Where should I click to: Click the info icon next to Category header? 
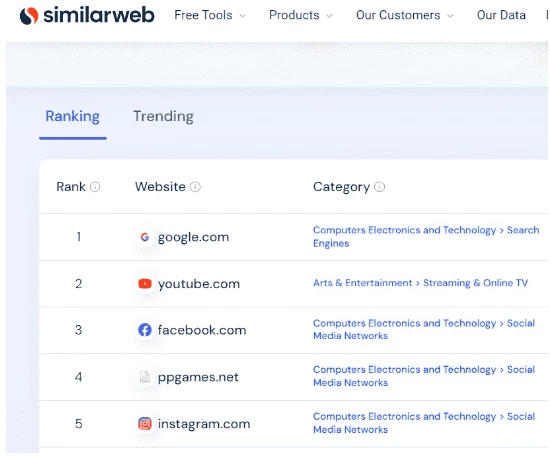tap(379, 187)
